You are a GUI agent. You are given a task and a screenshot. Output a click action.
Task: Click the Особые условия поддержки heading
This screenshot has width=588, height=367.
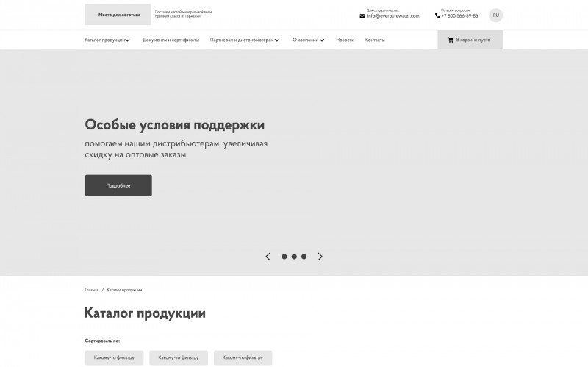(175, 125)
